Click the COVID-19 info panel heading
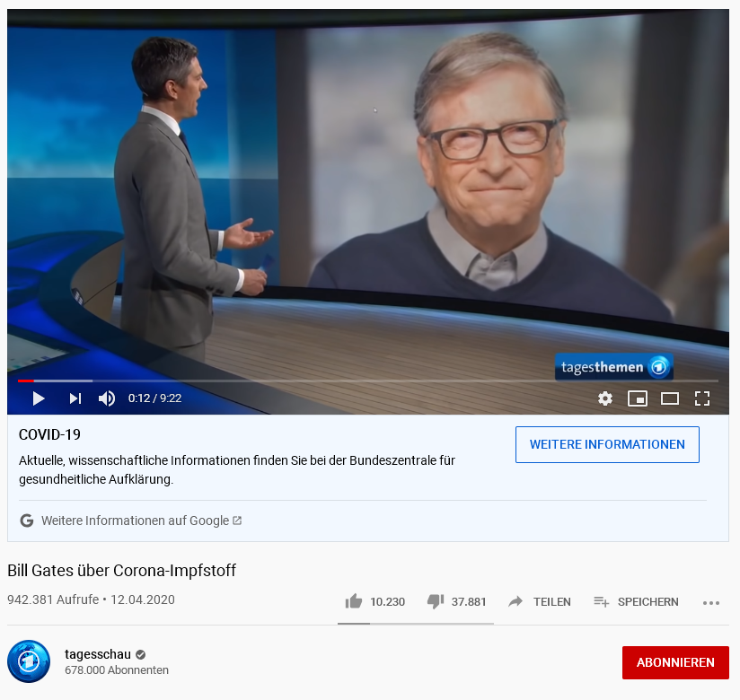Image resolution: width=740 pixels, height=700 pixels. pos(49,434)
